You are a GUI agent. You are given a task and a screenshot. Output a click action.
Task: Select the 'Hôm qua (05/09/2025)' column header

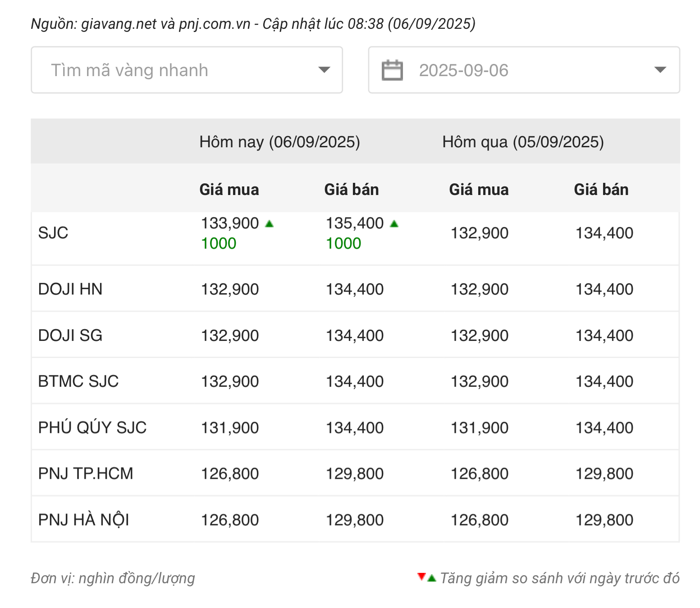click(x=523, y=142)
